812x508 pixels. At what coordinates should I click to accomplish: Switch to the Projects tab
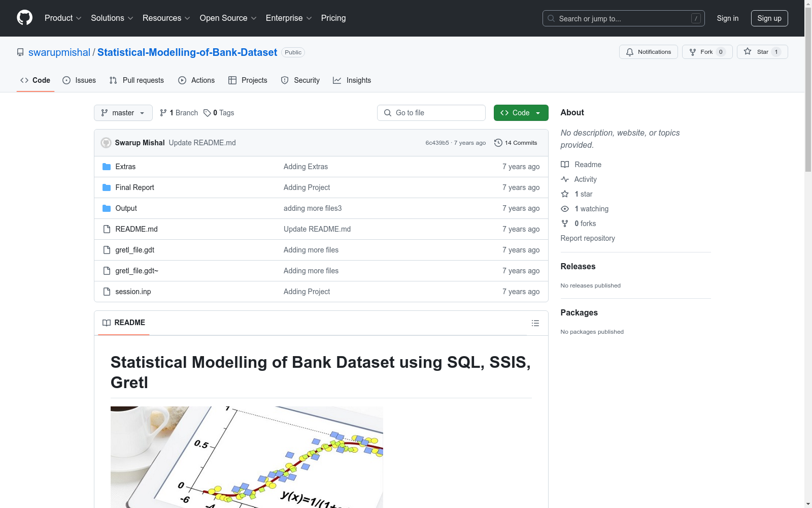click(x=248, y=80)
